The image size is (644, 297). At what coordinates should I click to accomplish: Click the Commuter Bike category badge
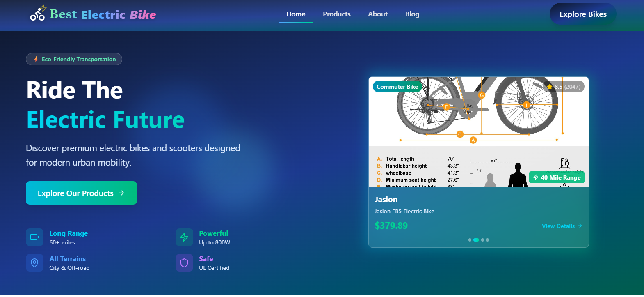(x=397, y=87)
